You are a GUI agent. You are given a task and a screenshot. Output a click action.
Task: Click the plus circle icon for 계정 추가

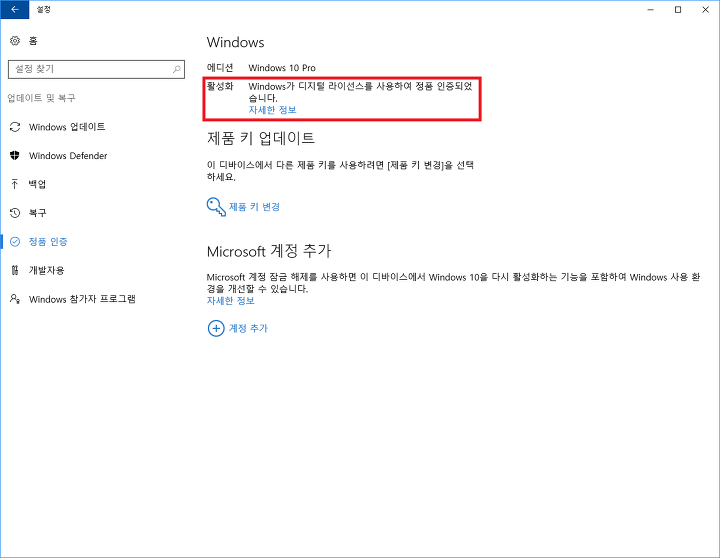click(x=216, y=328)
